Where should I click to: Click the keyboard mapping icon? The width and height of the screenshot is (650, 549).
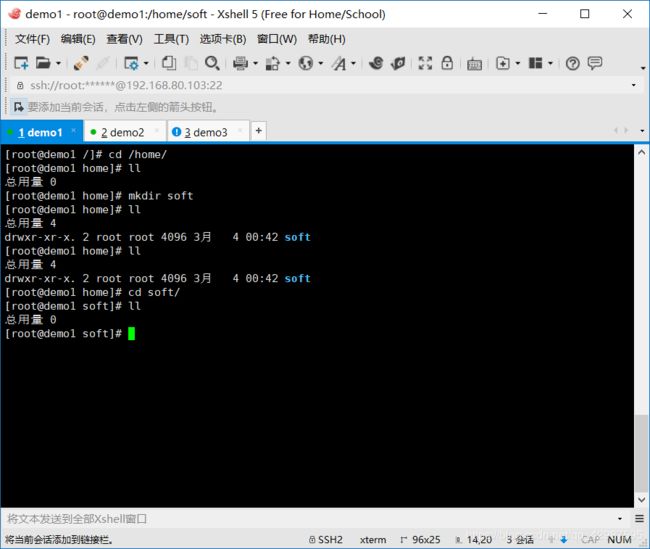point(474,64)
